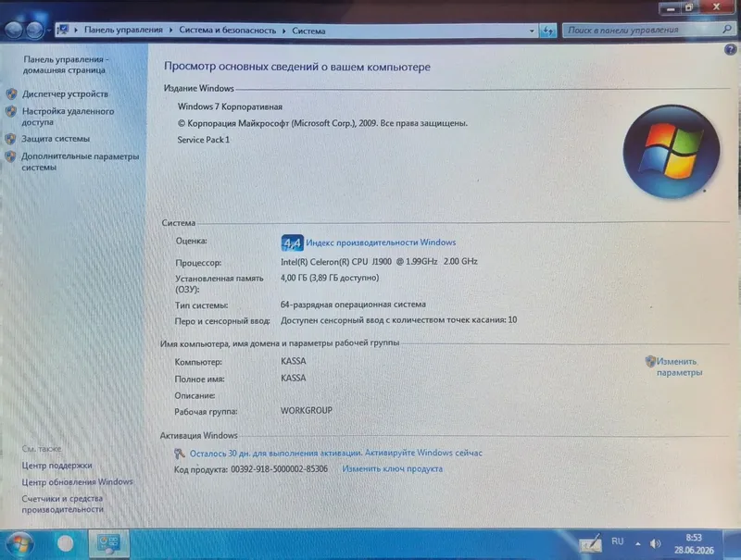Click the Windows logo image
This screenshot has width=741, height=560.
pyautogui.click(x=671, y=151)
